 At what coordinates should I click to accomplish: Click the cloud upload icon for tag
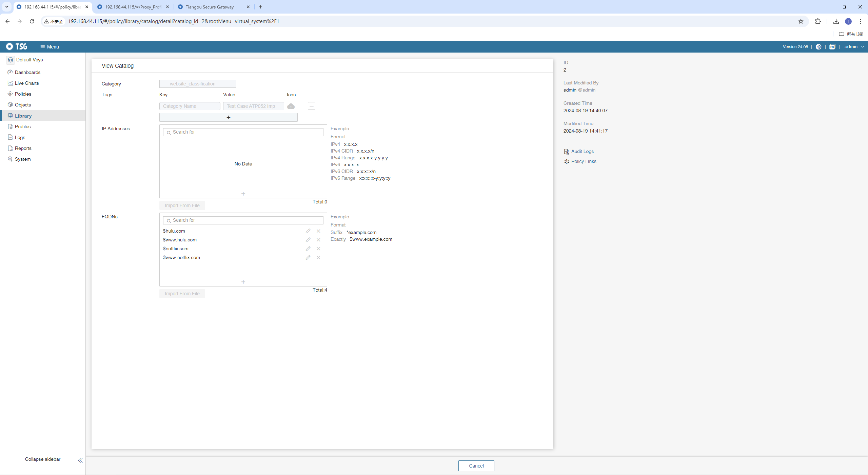point(291,106)
